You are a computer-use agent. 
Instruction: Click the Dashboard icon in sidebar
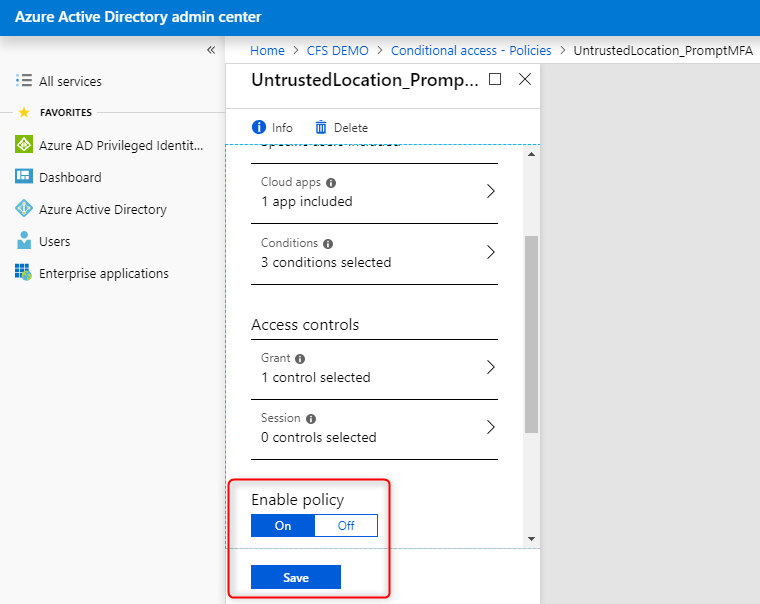[x=24, y=176]
